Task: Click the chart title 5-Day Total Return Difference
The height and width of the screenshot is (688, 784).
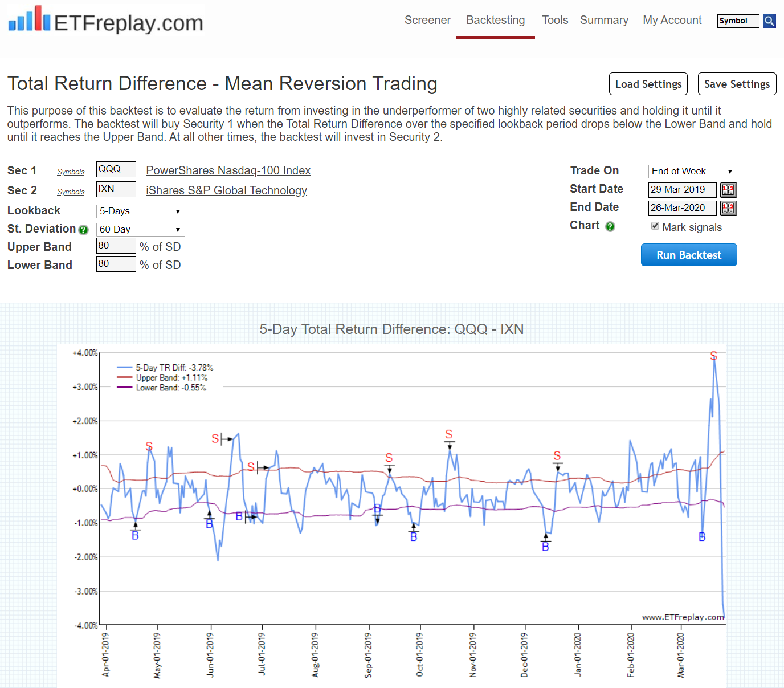Action: (x=391, y=329)
